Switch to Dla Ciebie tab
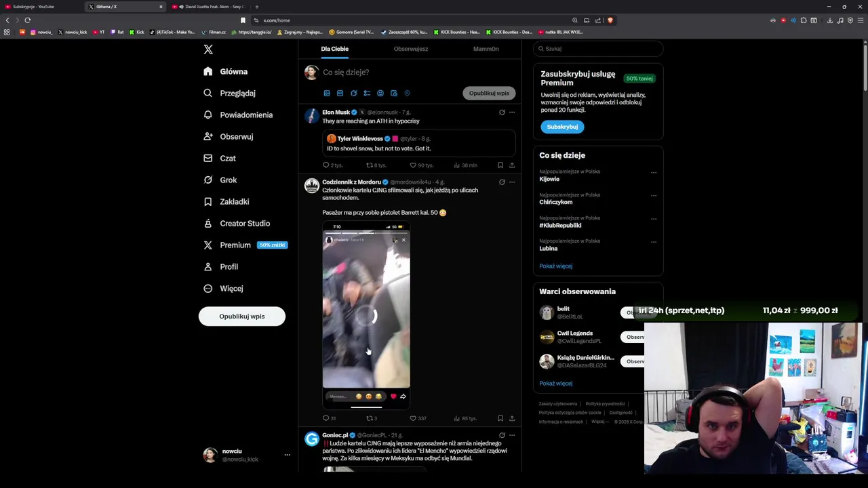Image resolution: width=868 pixels, height=488 pixels. click(x=335, y=49)
